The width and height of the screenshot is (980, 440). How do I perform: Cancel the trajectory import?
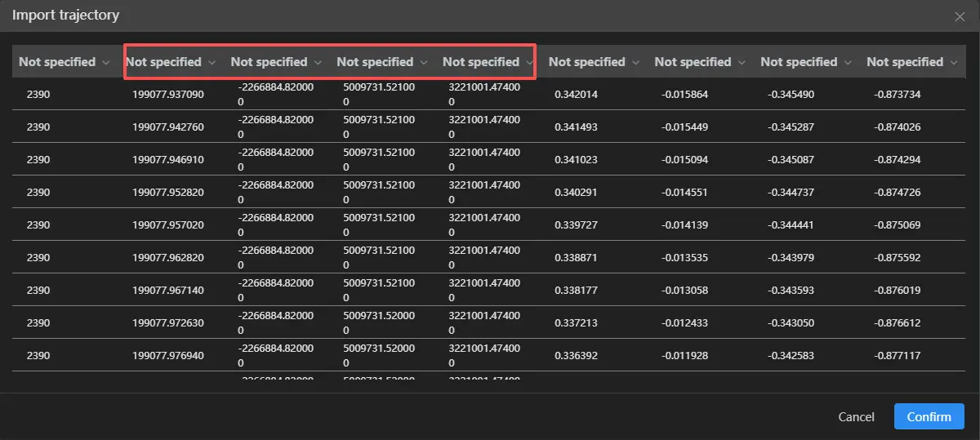pyautogui.click(x=856, y=416)
